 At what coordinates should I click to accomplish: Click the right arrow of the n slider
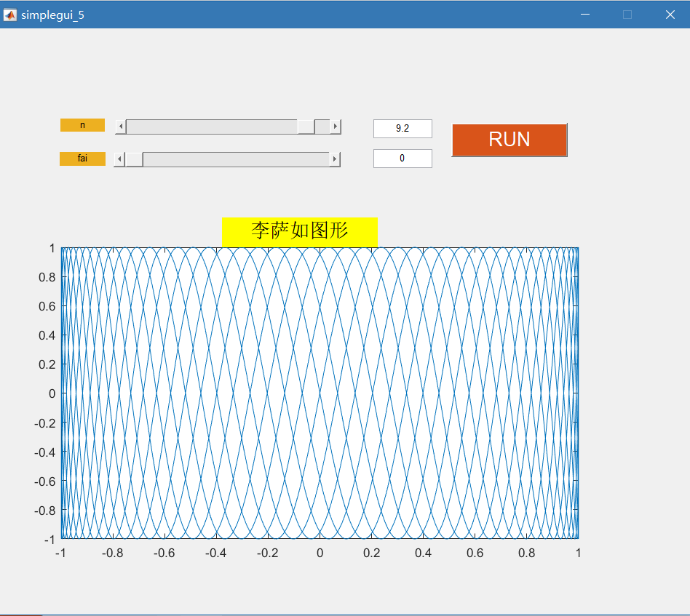(334, 126)
